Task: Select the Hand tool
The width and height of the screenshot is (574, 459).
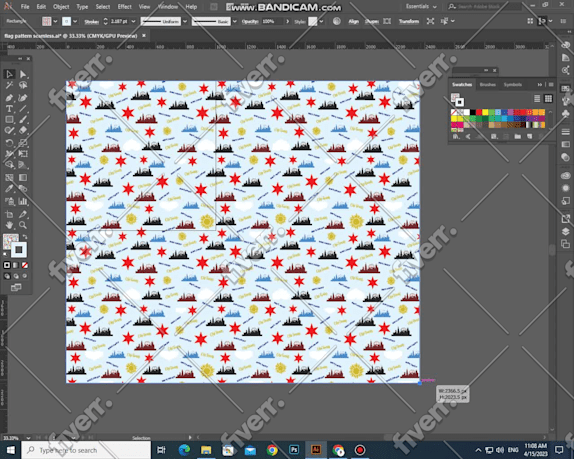Action: tap(9, 225)
